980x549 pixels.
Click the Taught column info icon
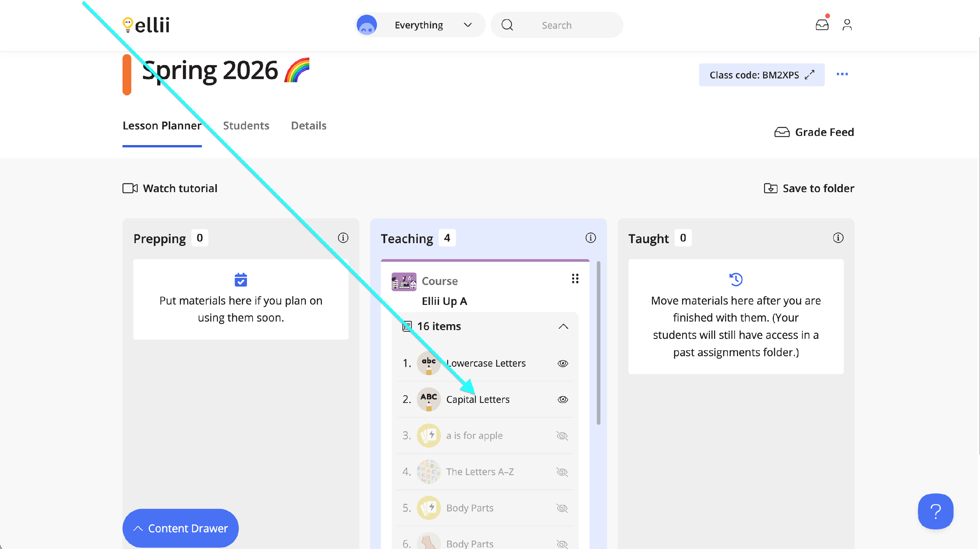point(838,238)
